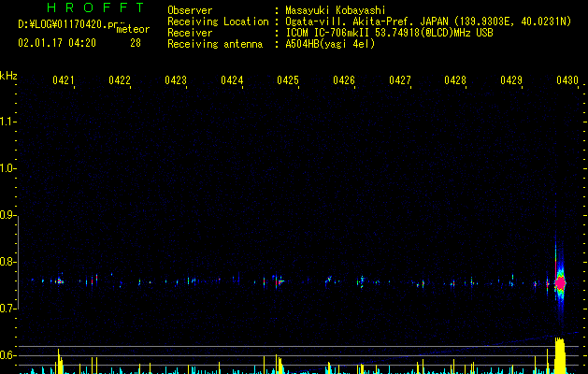Screen dimensions: 588x374
Task: Click the 0430 time marker
Action: 567,79
